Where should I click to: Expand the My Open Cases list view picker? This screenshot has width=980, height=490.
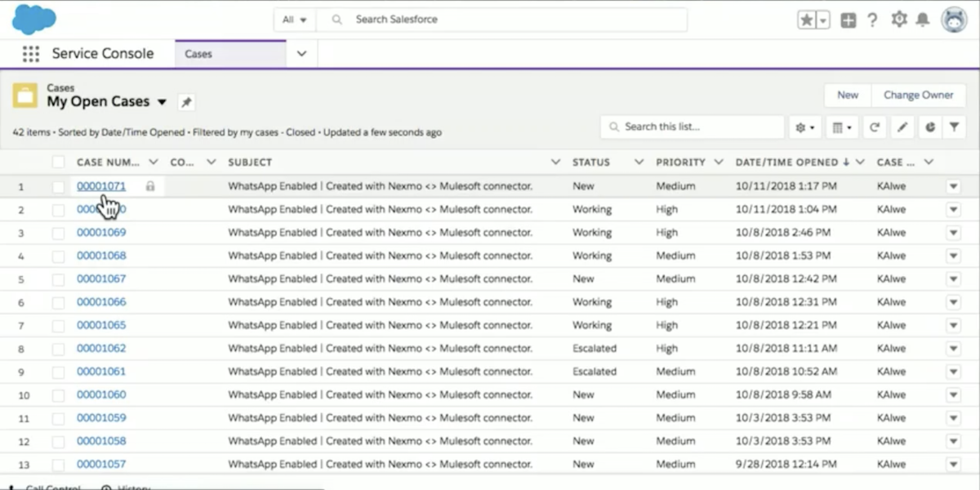click(x=162, y=102)
